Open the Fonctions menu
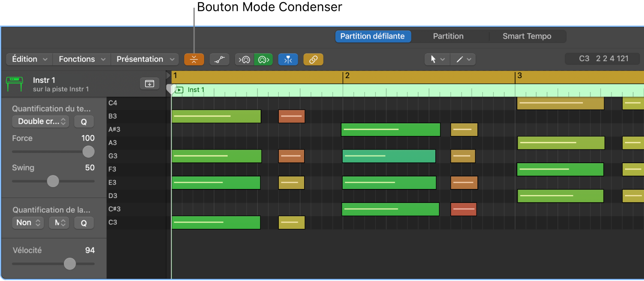 click(81, 59)
